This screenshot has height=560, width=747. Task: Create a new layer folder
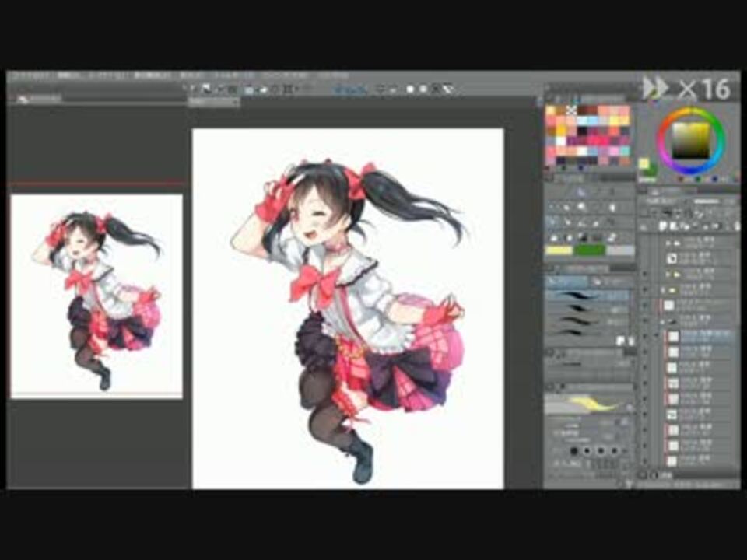[685, 226]
